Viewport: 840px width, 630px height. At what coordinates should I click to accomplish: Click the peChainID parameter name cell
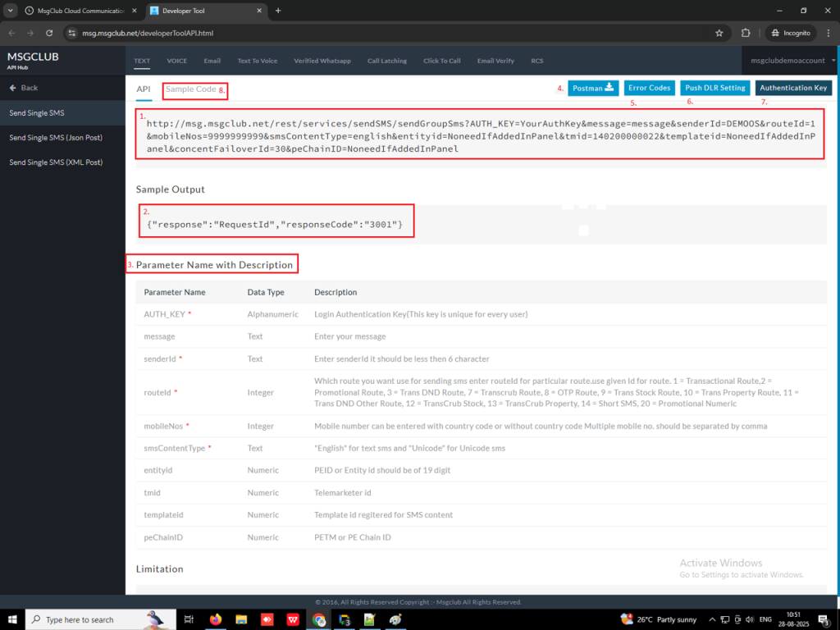point(163,537)
